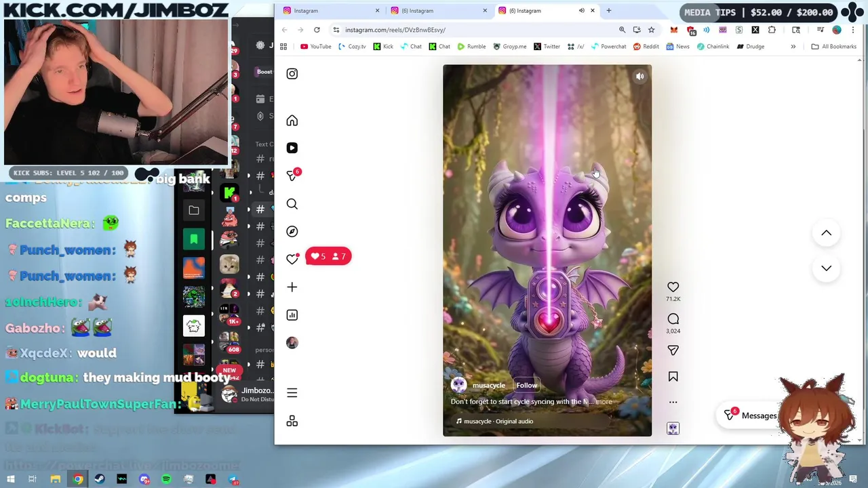Open the Rumble bookmark

tap(471, 47)
